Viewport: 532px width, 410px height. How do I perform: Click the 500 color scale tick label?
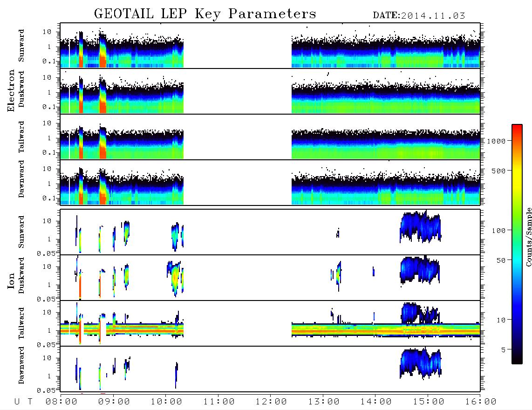click(498, 171)
